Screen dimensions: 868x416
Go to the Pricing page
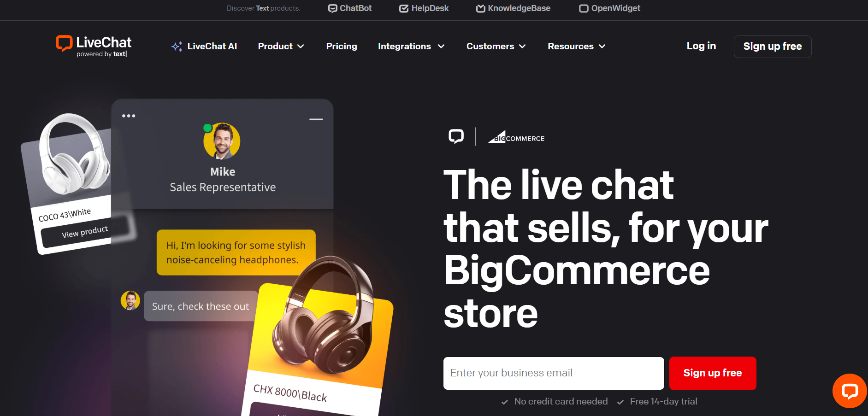tap(342, 46)
